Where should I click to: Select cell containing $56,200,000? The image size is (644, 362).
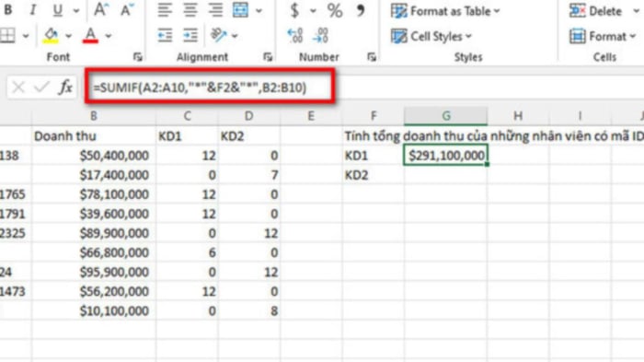pos(94,292)
